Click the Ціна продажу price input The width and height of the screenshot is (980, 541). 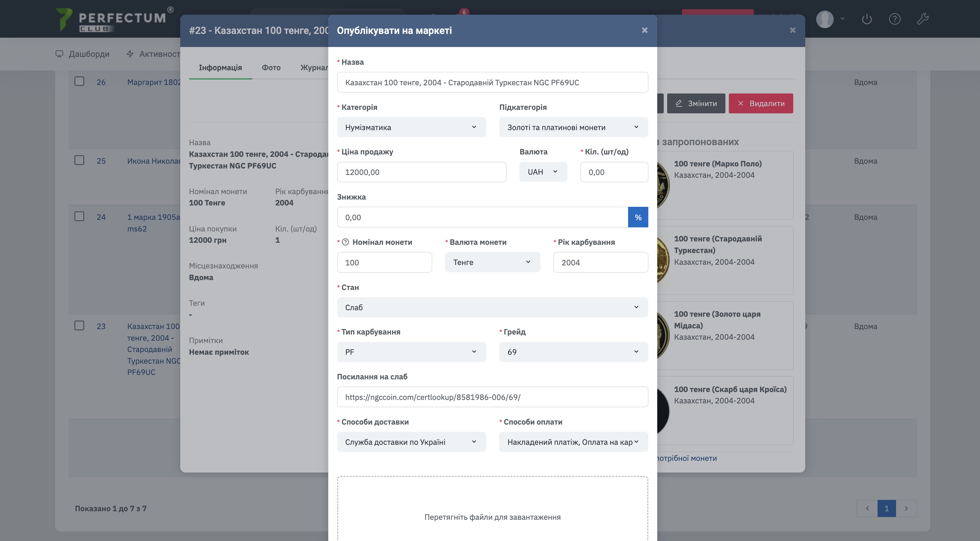[421, 172]
